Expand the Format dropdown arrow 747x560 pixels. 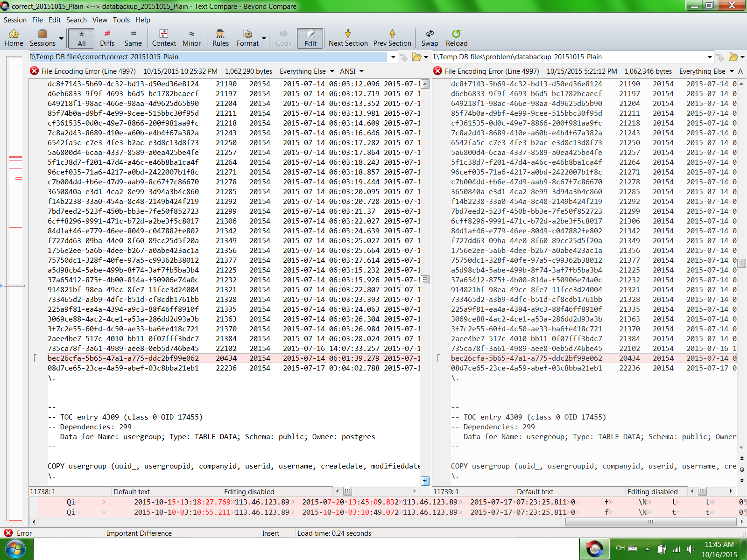point(264,38)
